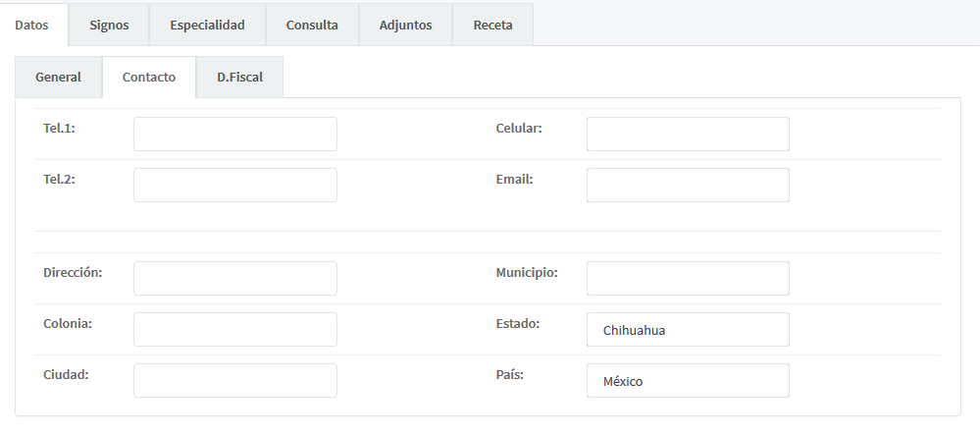Click the País field showing México
This screenshot has width=980, height=434.
688,381
